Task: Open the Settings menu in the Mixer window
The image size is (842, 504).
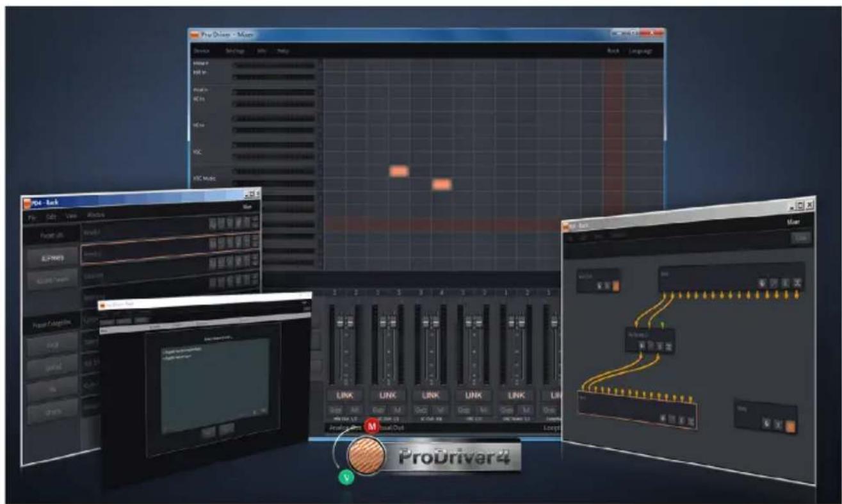Action: pyautogui.click(x=235, y=51)
